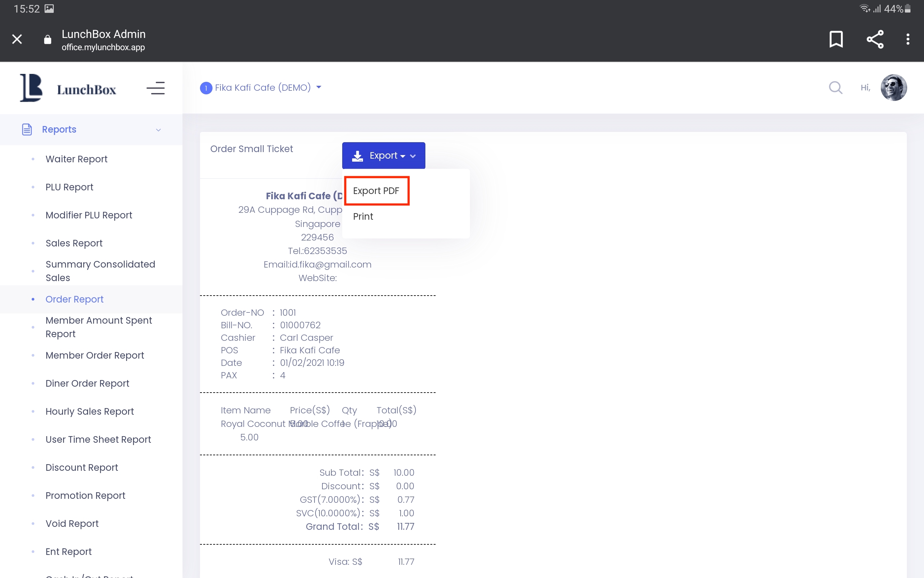Select Void Report in sidebar

[x=72, y=523]
